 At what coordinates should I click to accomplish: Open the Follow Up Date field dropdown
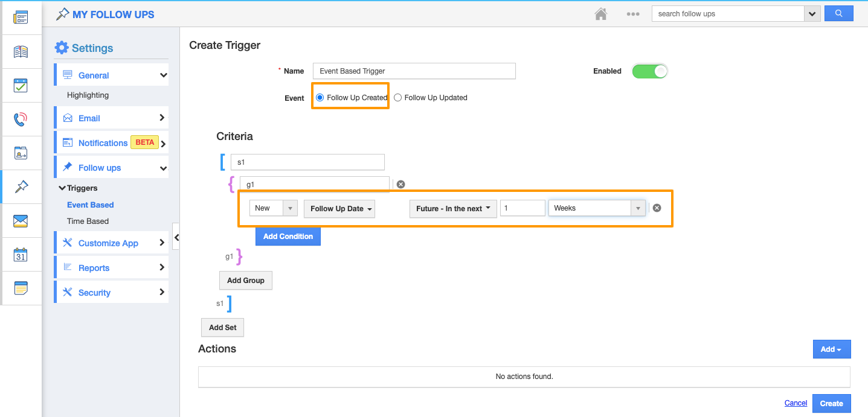[339, 209]
